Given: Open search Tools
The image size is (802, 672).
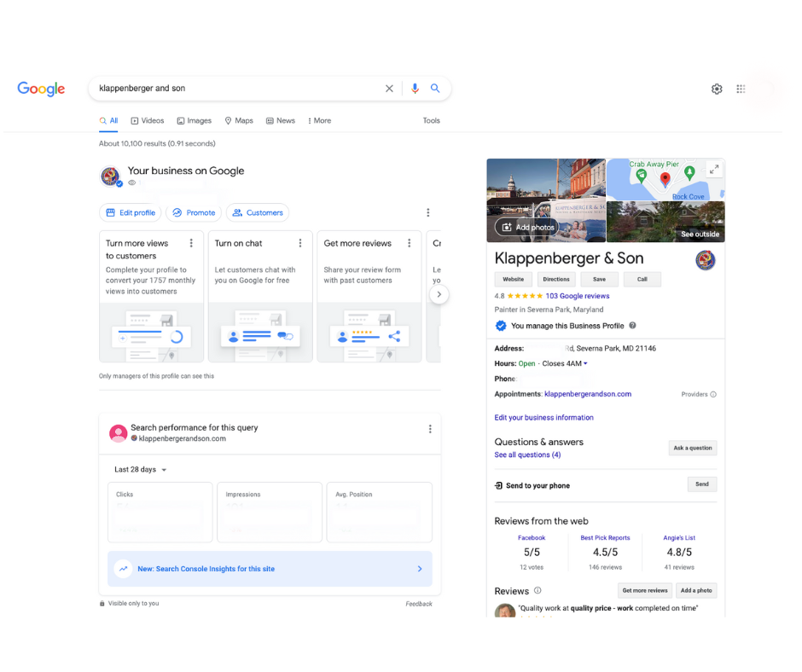Looking at the screenshot, I should pos(431,121).
